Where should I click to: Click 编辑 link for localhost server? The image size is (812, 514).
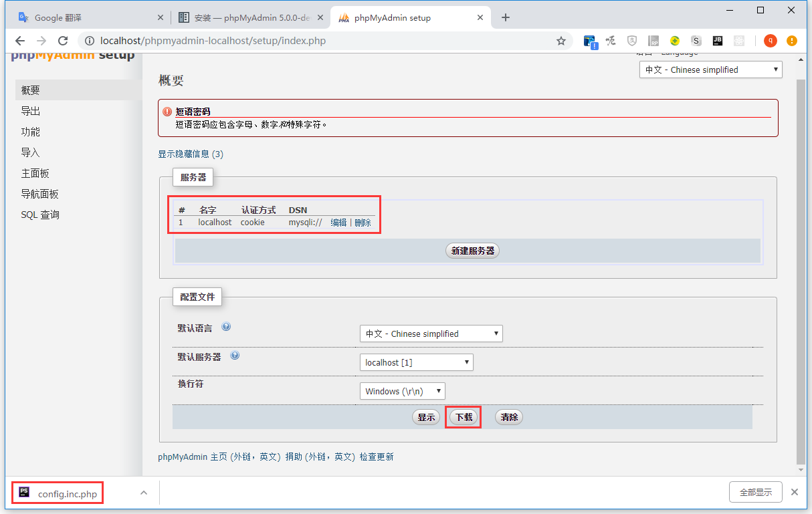pyautogui.click(x=338, y=223)
